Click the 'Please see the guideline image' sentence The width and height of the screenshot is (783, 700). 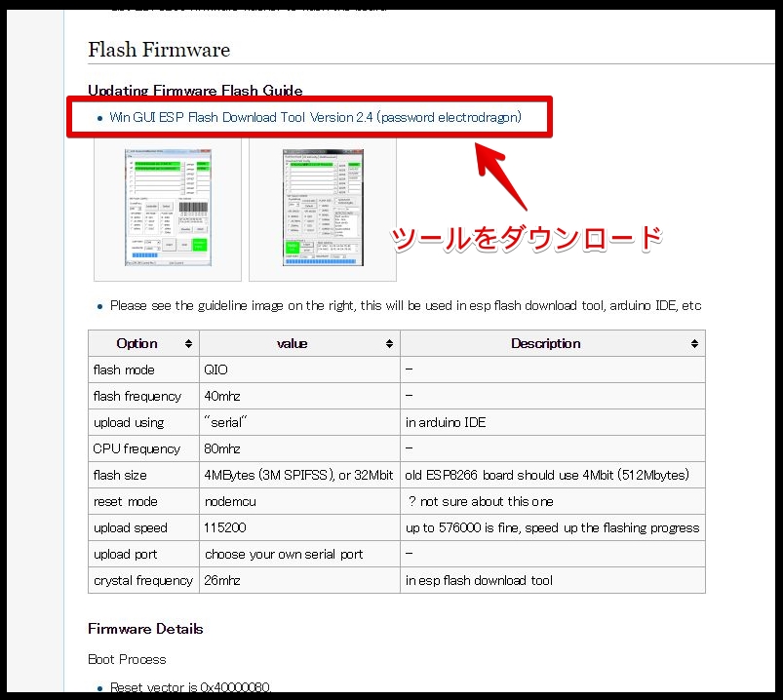[x=406, y=305]
